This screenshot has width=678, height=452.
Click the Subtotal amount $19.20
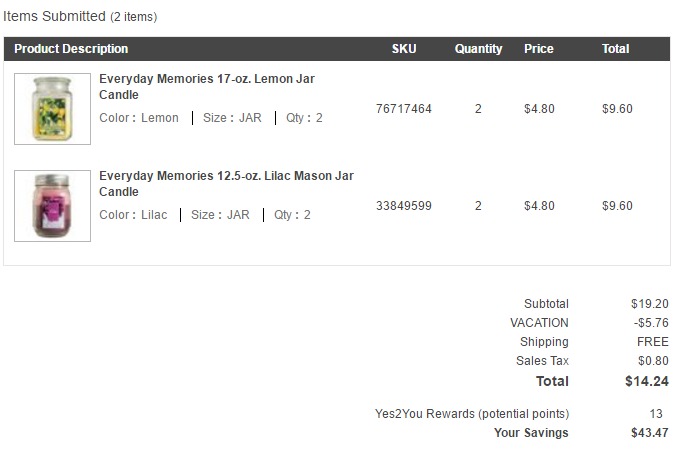pos(649,304)
